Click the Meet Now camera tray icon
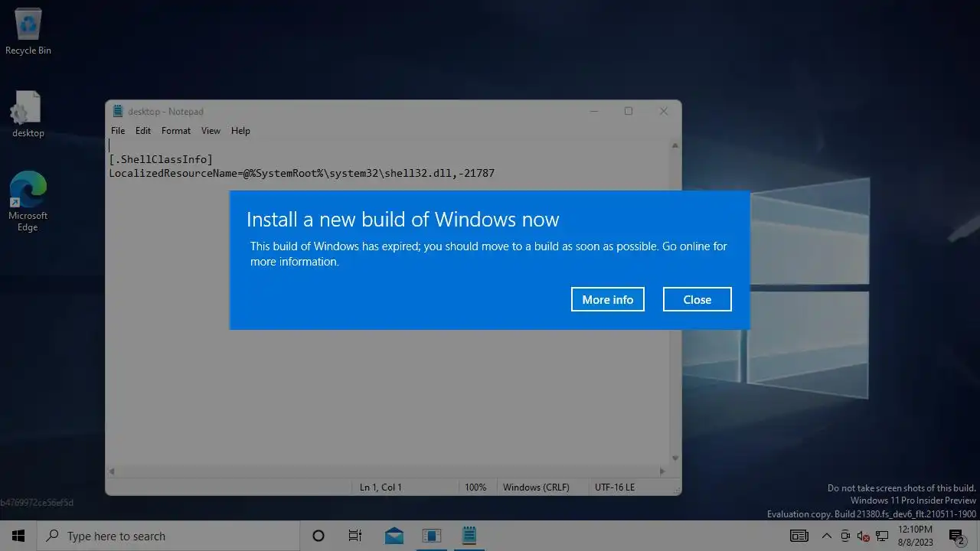 click(845, 536)
